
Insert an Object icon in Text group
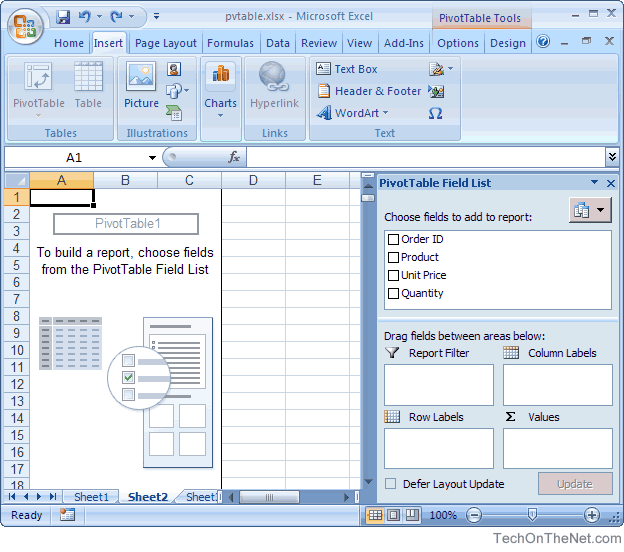click(437, 92)
